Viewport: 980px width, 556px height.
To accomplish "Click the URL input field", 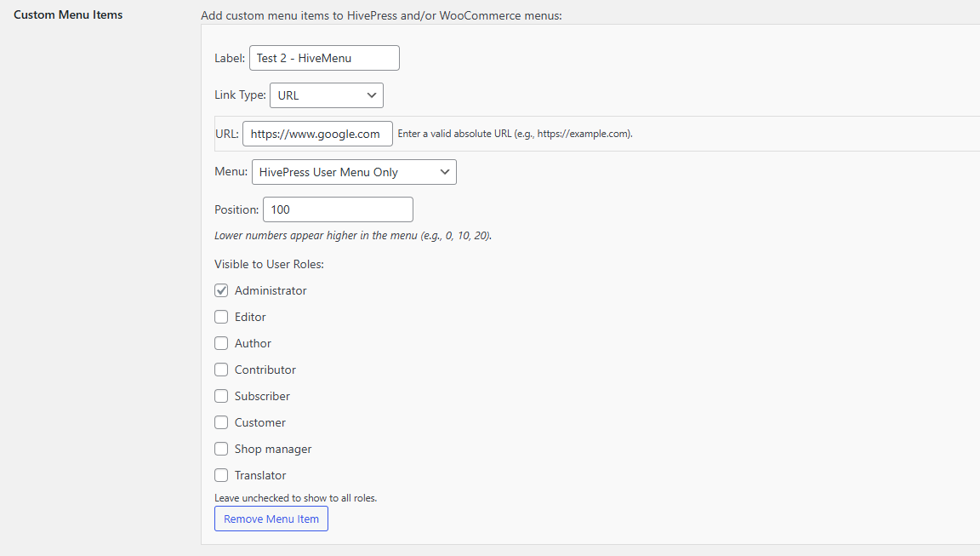I will [x=317, y=134].
